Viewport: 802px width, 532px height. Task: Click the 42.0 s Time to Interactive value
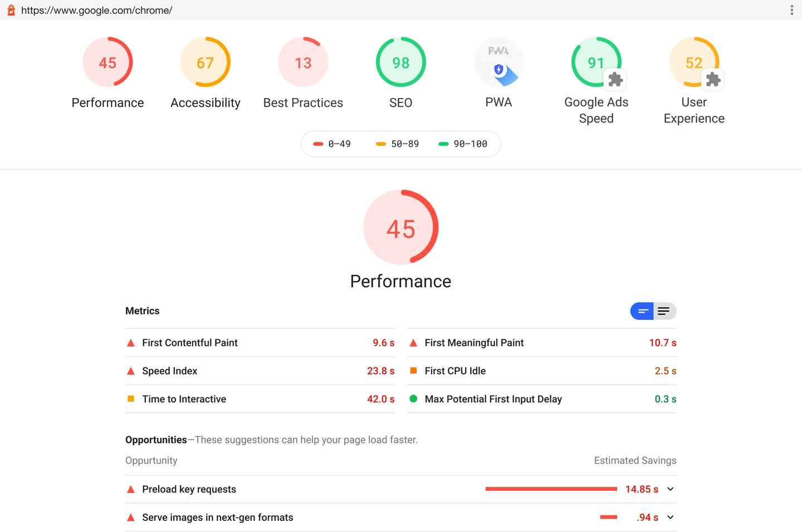click(381, 399)
